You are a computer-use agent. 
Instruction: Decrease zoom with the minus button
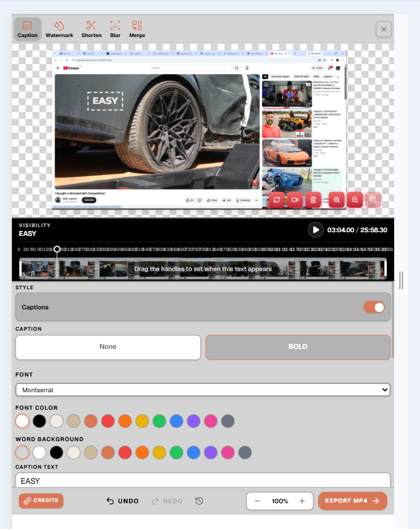(x=257, y=501)
